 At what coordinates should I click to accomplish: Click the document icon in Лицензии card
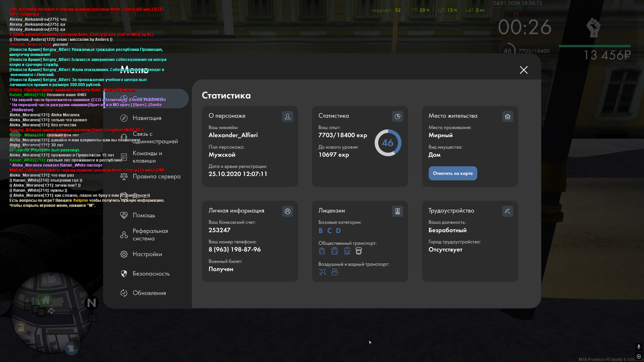[397, 212]
